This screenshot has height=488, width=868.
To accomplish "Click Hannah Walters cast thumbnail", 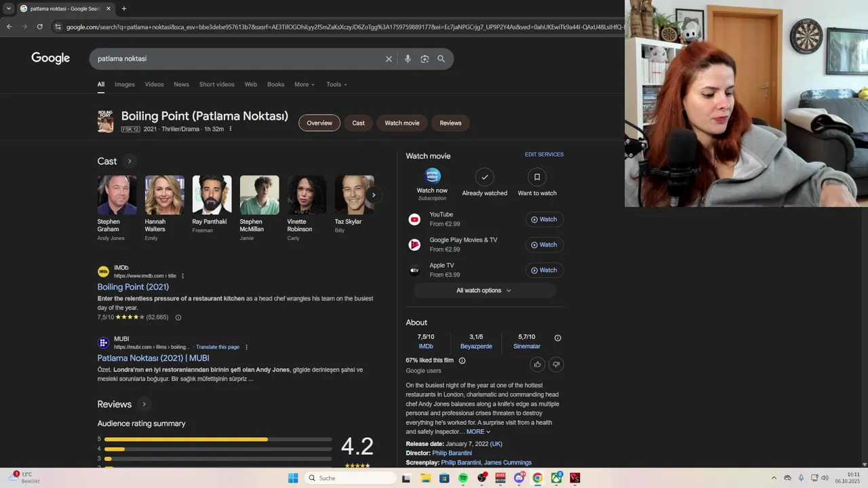I will point(164,195).
